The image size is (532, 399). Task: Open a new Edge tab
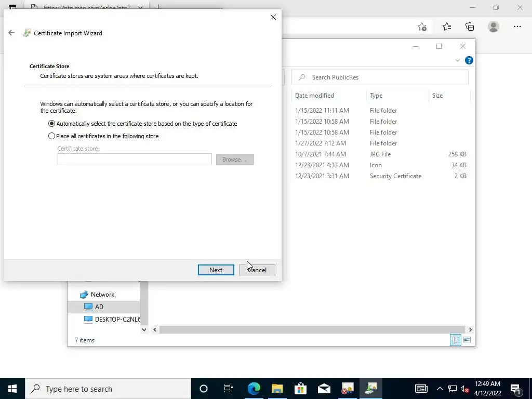(x=158, y=7)
